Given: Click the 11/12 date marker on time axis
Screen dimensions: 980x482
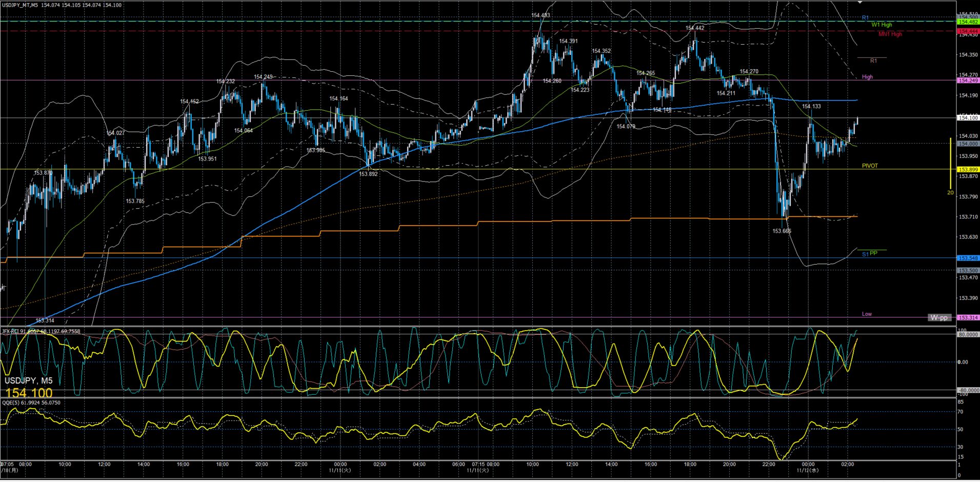Looking at the screenshot, I should (x=807, y=470).
